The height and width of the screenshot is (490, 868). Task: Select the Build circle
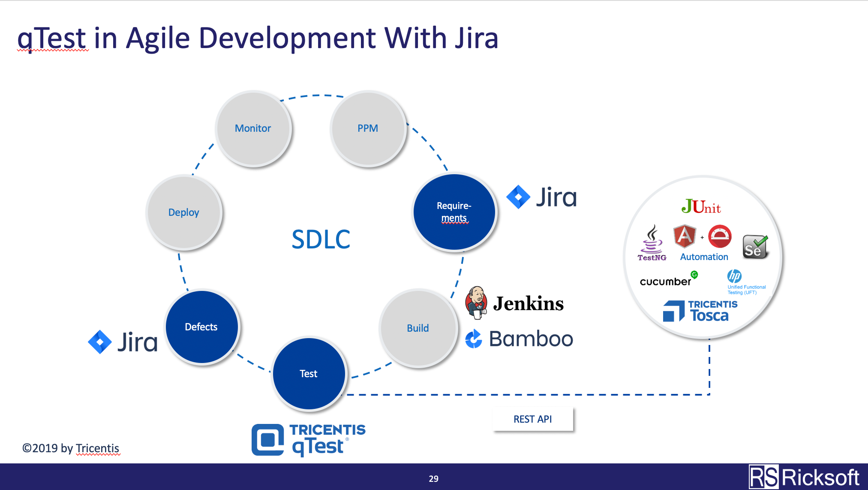click(418, 328)
